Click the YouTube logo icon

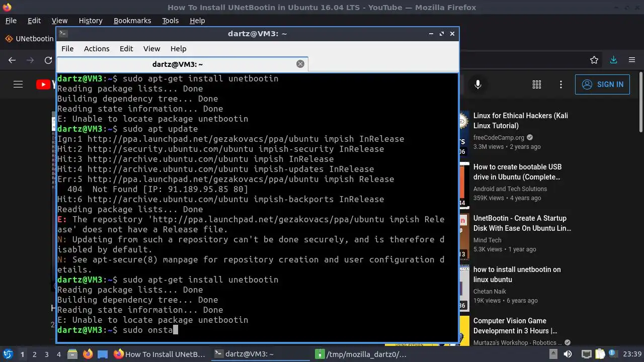point(45,84)
